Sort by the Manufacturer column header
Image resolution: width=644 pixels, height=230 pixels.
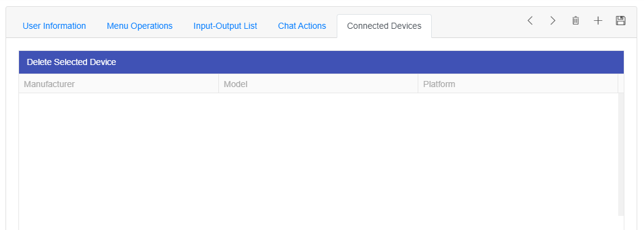coord(119,84)
